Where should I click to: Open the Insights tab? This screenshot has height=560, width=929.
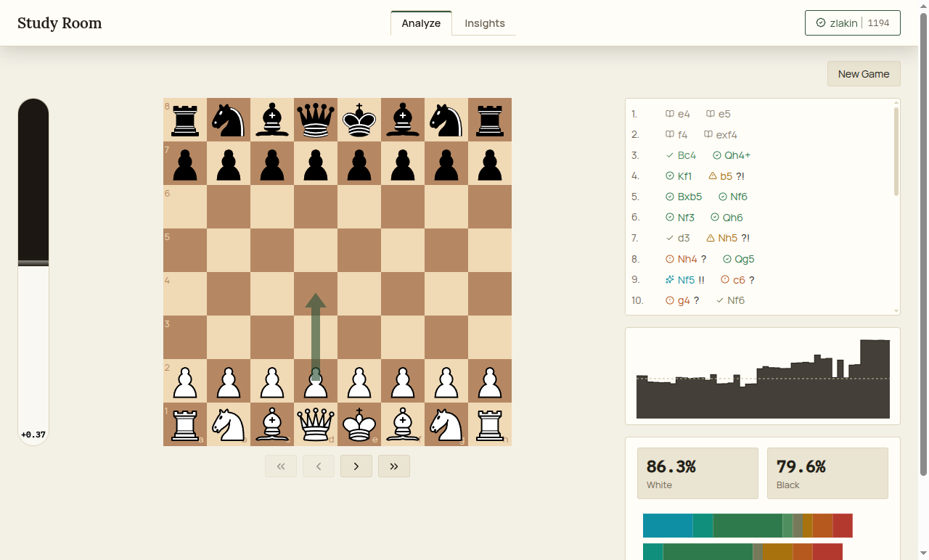[485, 23]
